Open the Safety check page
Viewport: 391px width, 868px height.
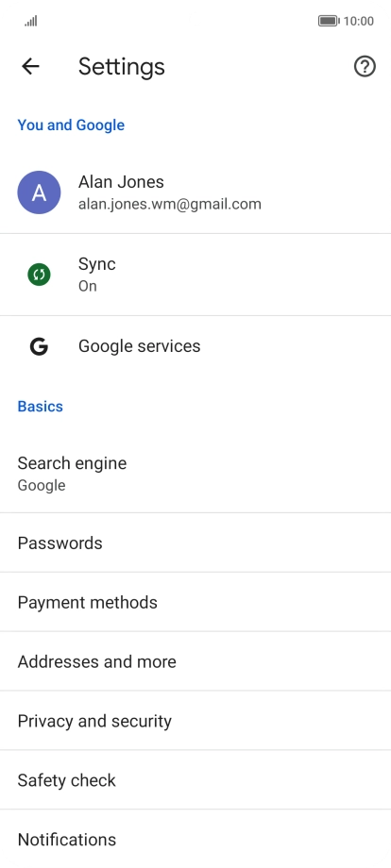195,780
